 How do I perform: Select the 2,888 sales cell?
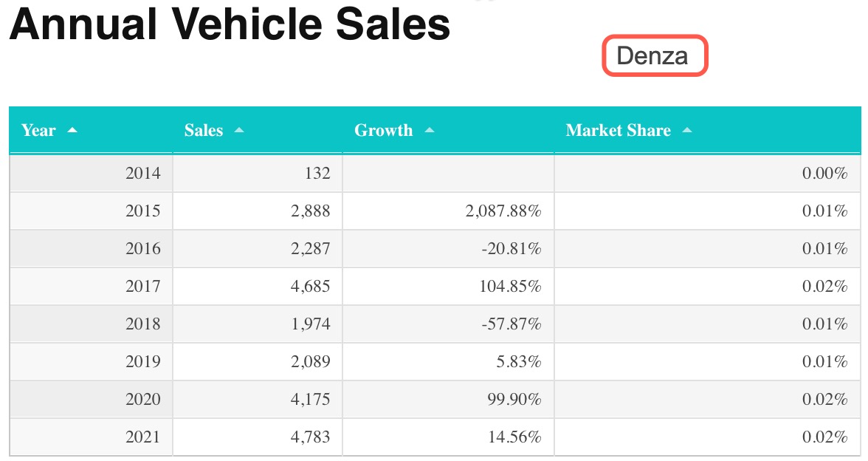(x=309, y=211)
